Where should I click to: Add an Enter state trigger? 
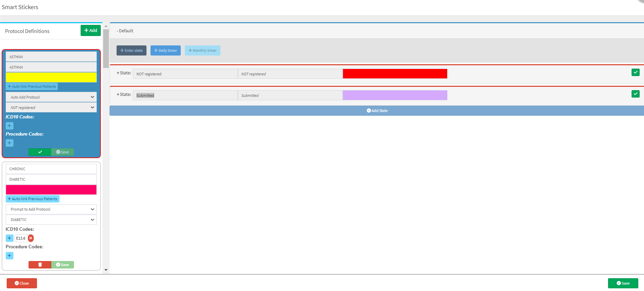pos(131,50)
